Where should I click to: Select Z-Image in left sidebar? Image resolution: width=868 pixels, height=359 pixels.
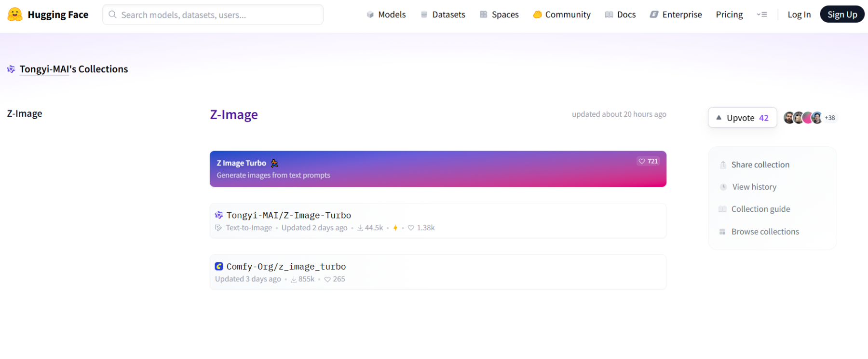(25, 113)
